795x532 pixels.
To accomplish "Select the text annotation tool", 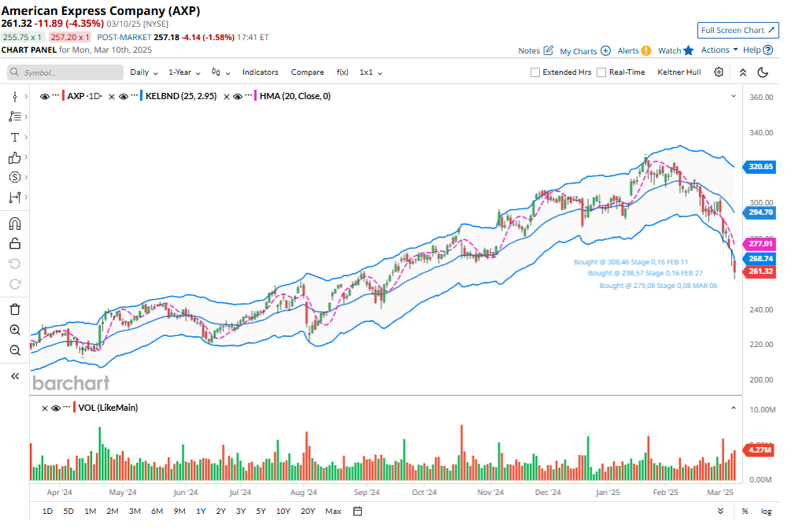I will pyautogui.click(x=15, y=137).
